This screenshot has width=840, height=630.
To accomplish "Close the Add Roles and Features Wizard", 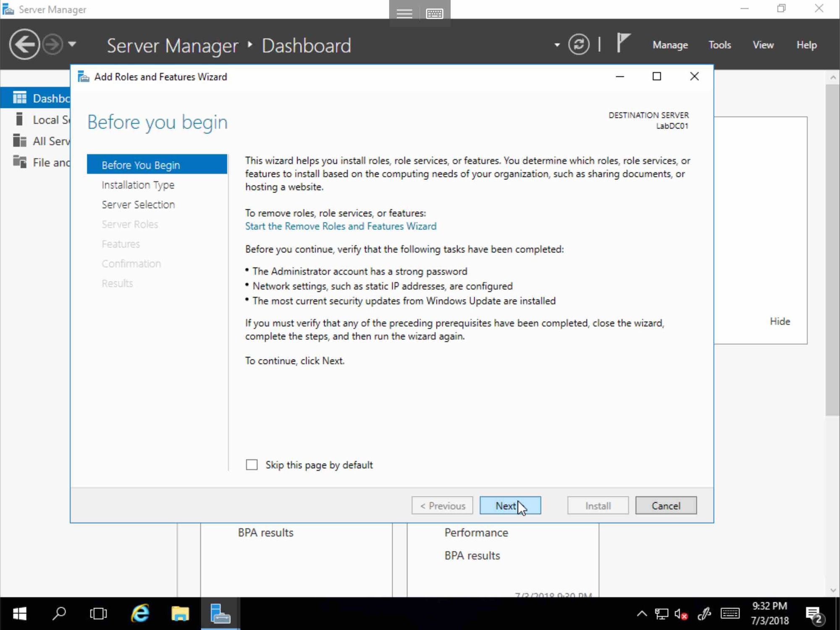I will 695,76.
